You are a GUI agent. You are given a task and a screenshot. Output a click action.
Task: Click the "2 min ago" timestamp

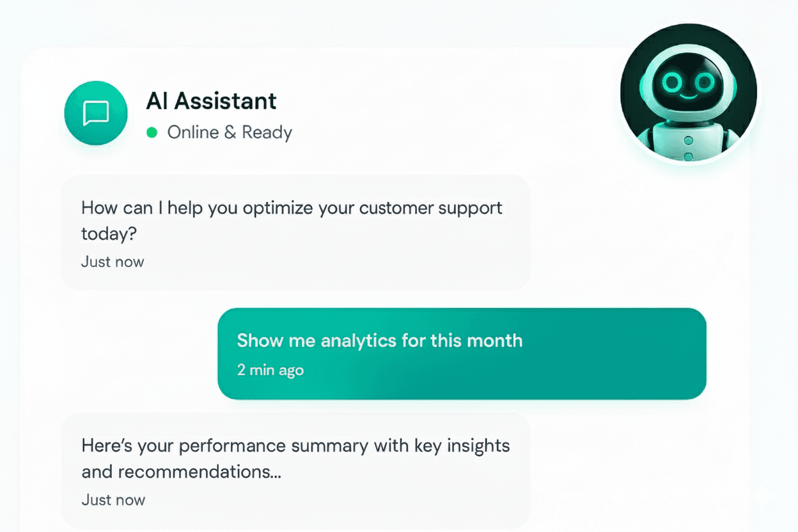click(270, 370)
